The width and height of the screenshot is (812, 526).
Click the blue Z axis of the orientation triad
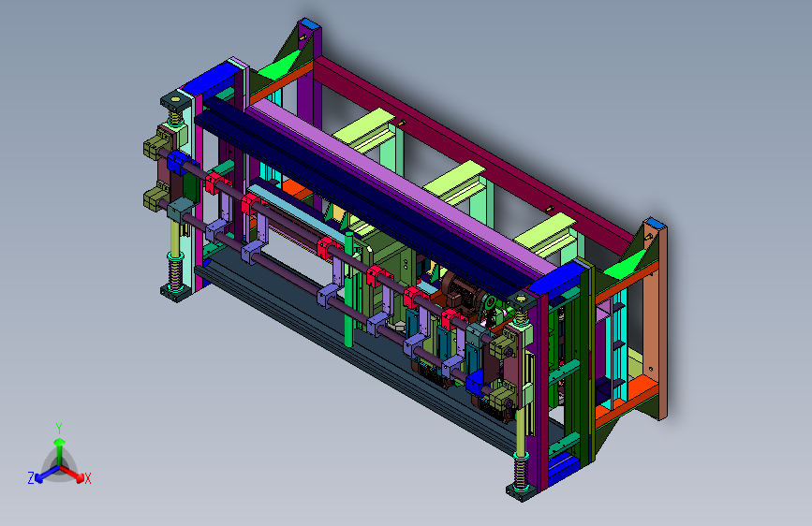[47, 475]
